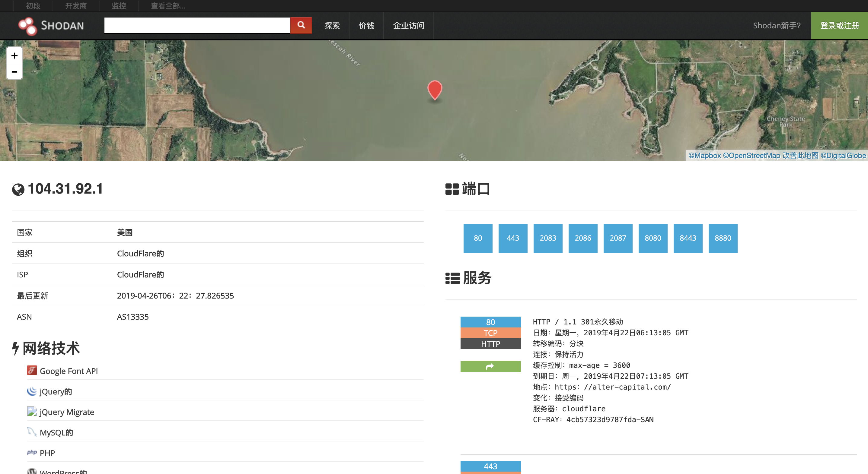Click the CF-RAY header line

(x=593, y=419)
